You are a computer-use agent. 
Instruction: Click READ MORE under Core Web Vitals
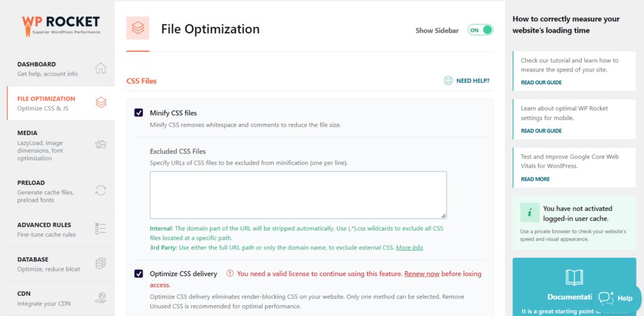(x=535, y=179)
